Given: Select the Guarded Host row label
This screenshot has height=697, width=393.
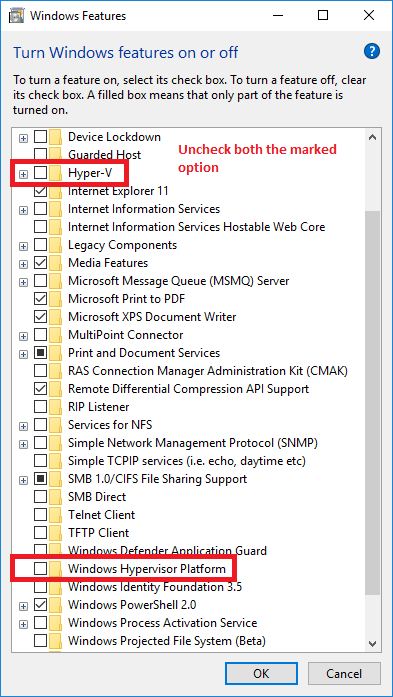Looking at the screenshot, I should 104,155.
